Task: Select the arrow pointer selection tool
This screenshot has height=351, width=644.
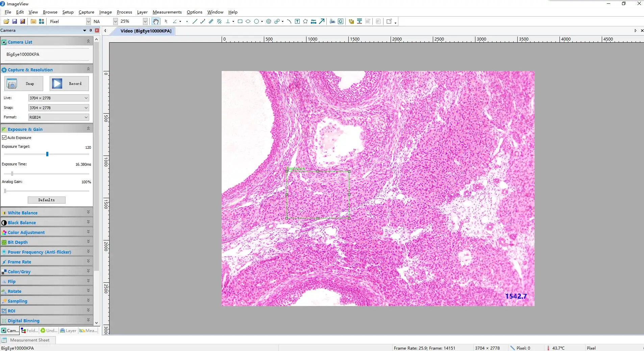Action: (x=166, y=21)
